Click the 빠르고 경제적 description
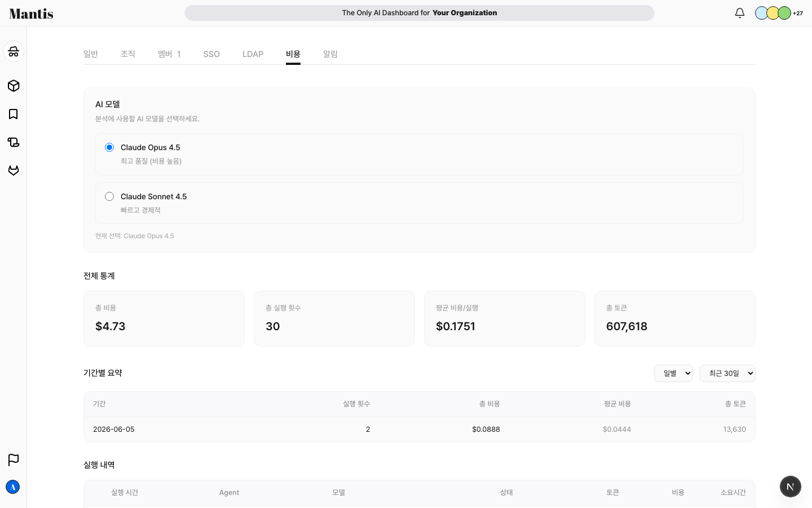 140,211
